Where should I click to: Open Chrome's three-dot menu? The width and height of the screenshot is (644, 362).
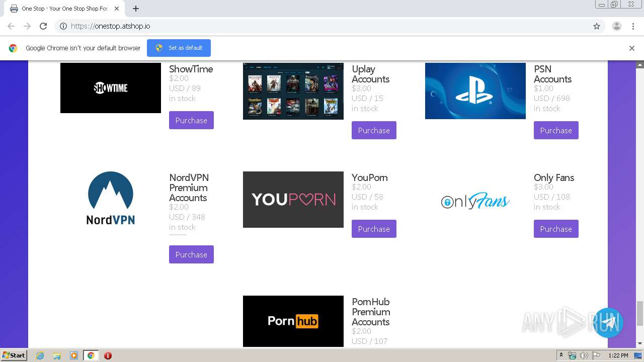[633, 26]
